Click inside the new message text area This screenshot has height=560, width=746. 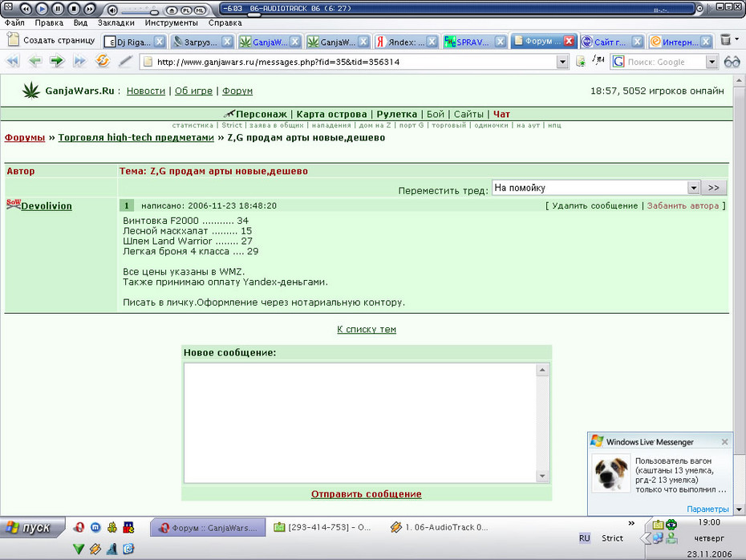tap(360, 423)
